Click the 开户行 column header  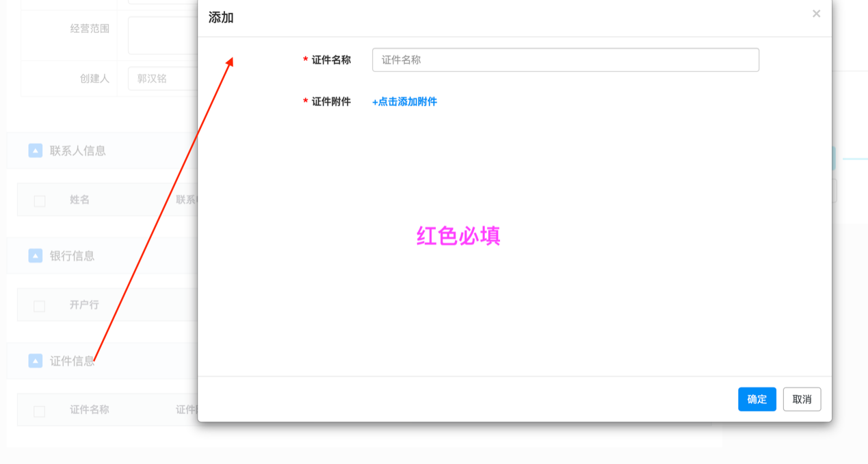[84, 305]
